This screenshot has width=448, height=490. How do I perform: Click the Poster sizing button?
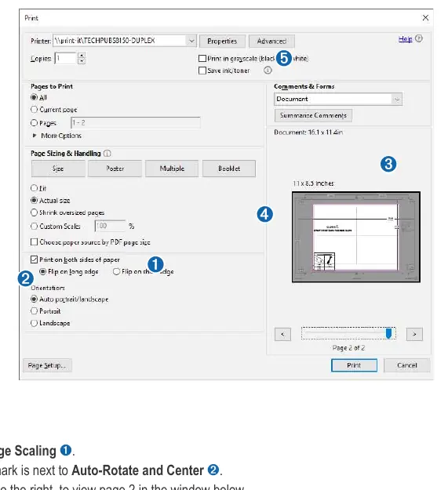point(115,169)
